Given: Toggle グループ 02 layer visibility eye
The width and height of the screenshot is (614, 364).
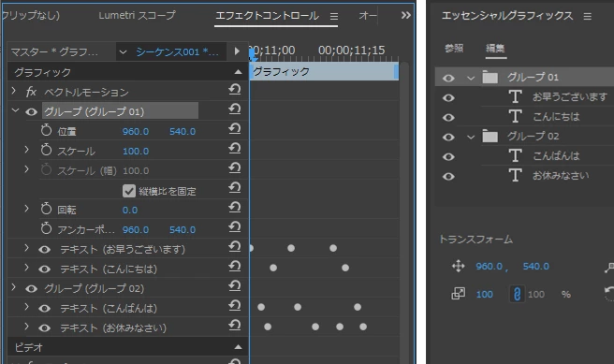Looking at the screenshot, I should 448,137.
